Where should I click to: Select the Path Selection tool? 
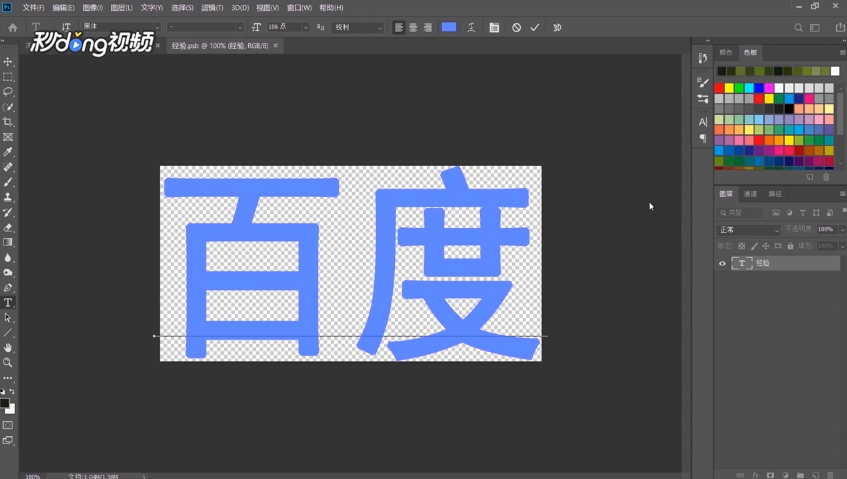click(8, 318)
